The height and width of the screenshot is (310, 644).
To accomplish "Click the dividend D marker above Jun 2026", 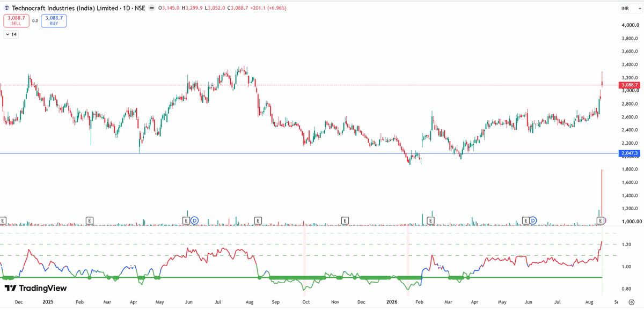I will (533, 220).
